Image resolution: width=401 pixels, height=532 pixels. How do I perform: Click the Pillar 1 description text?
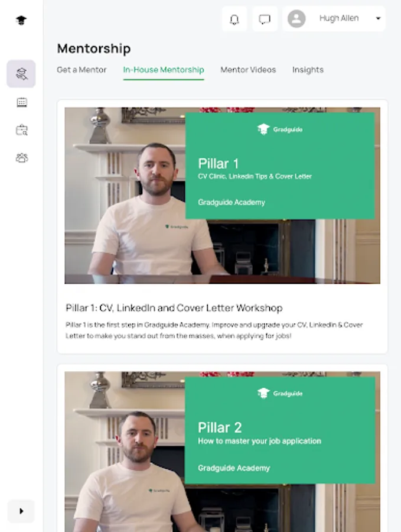point(214,330)
